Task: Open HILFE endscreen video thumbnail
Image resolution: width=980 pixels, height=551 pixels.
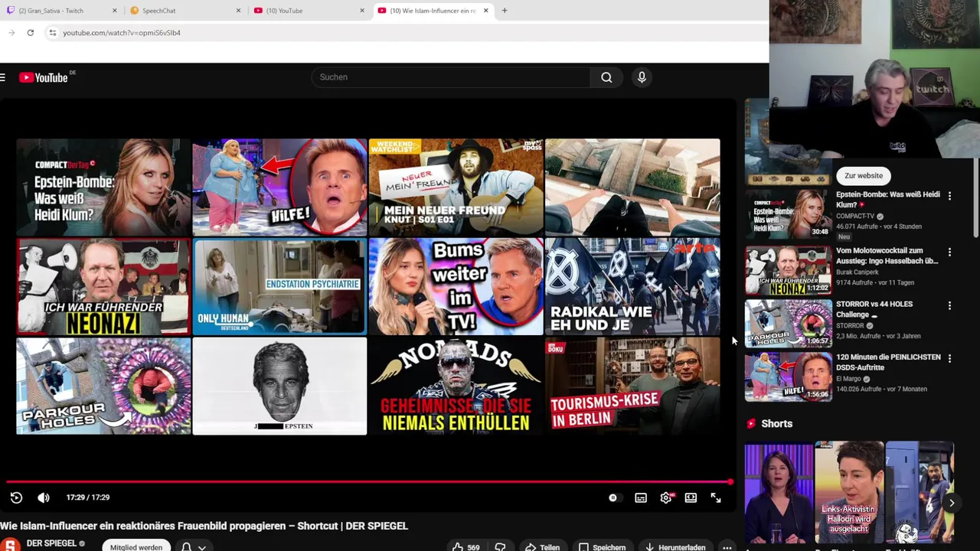Action: coord(279,187)
